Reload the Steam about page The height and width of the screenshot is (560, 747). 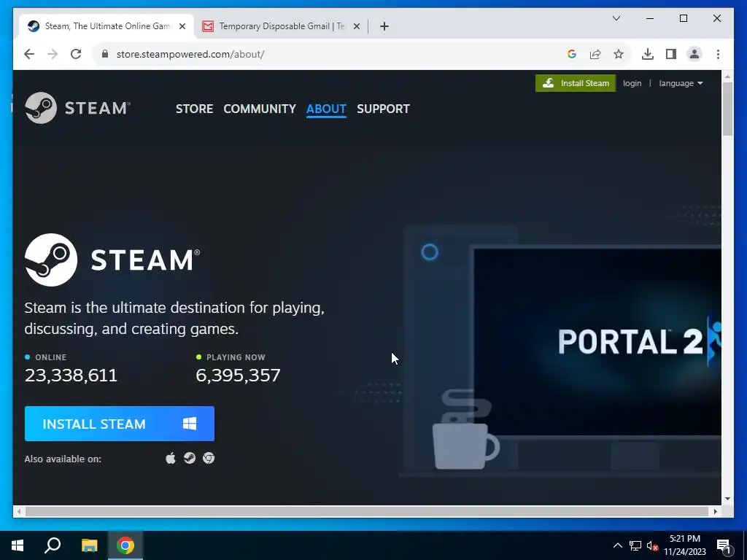pyautogui.click(x=76, y=54)
